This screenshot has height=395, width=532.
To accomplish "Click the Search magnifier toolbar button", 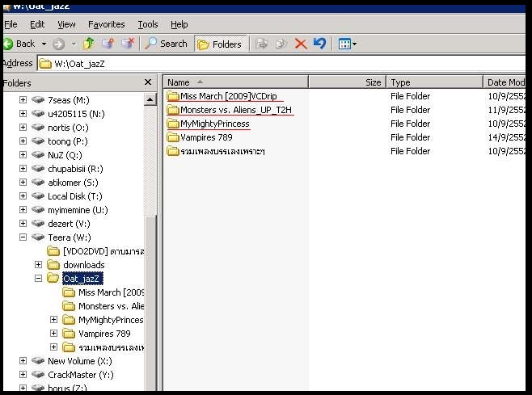I will coord(166,44).
